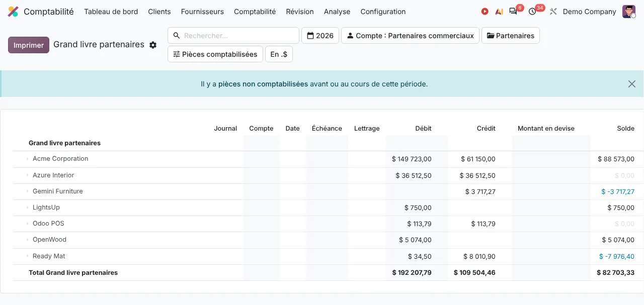
Task: Click Acme Corporation debit $ 149 723,00
Action: (412, 159)
